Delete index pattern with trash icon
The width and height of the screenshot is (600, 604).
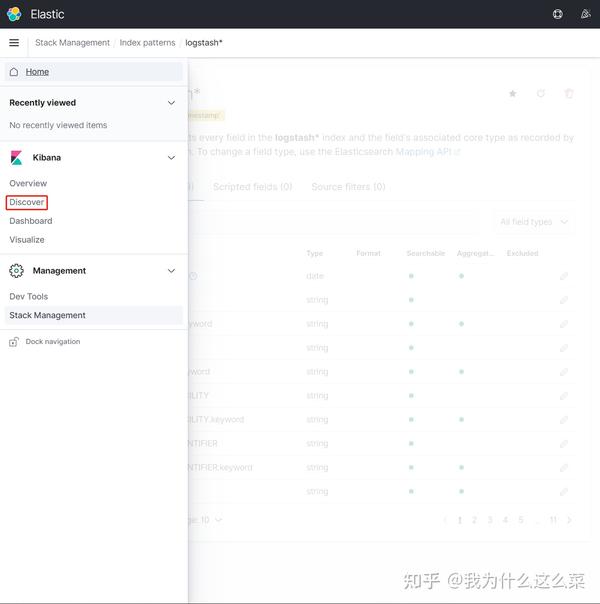click(569, 93)
